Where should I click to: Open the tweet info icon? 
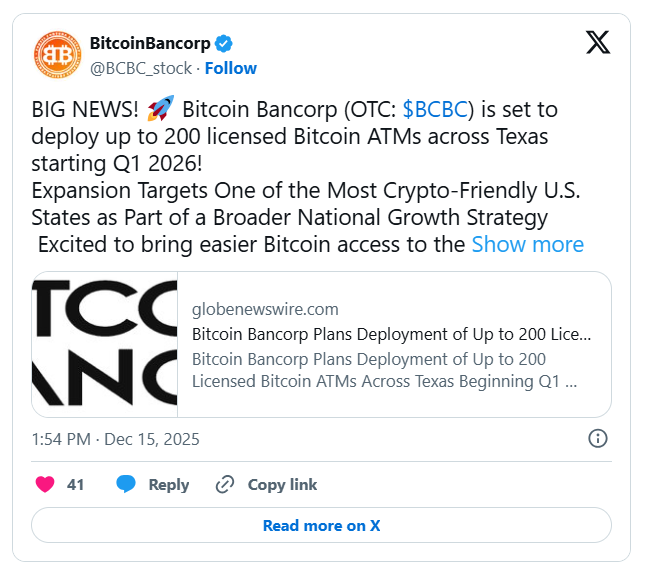point(598,439)
